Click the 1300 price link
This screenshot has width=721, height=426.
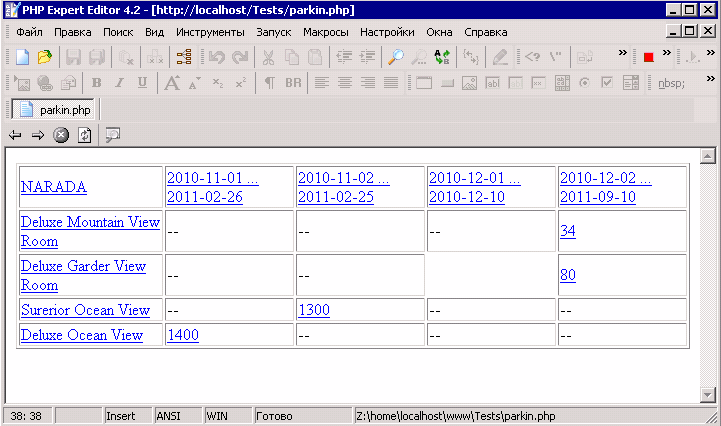[314, 310]
